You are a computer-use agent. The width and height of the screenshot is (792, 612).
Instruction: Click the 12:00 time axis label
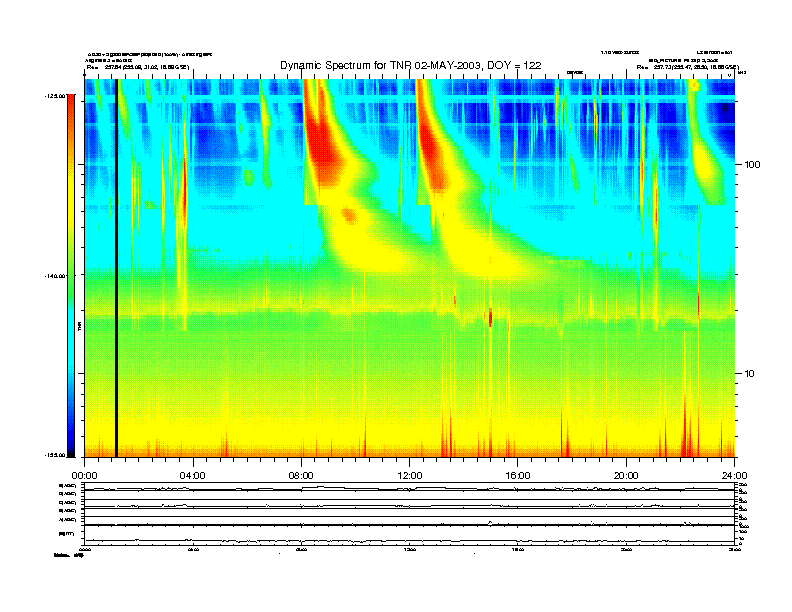pos(410,476)
